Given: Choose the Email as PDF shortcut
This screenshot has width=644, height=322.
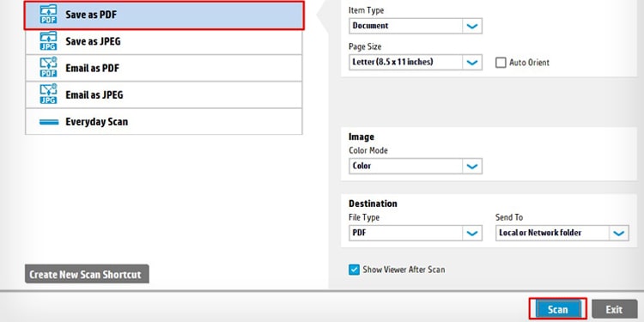Looking at the screenshot, I should (164, 68).
